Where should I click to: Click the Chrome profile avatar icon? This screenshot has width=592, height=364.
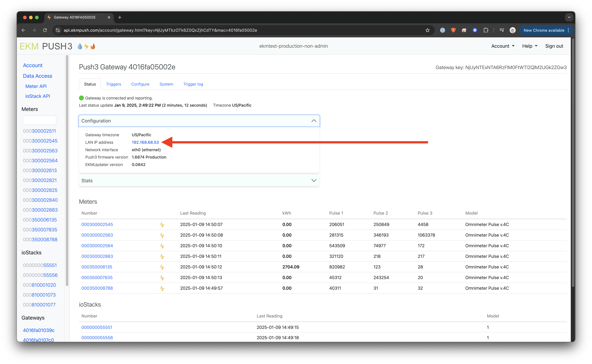pyautogui.click(x=512, y=30)
